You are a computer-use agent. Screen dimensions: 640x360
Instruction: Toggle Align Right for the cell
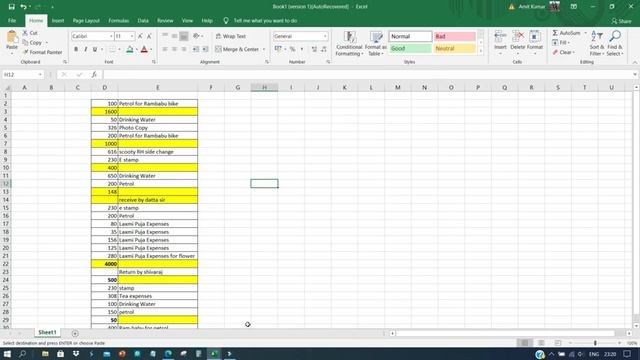tap(184, 49)
